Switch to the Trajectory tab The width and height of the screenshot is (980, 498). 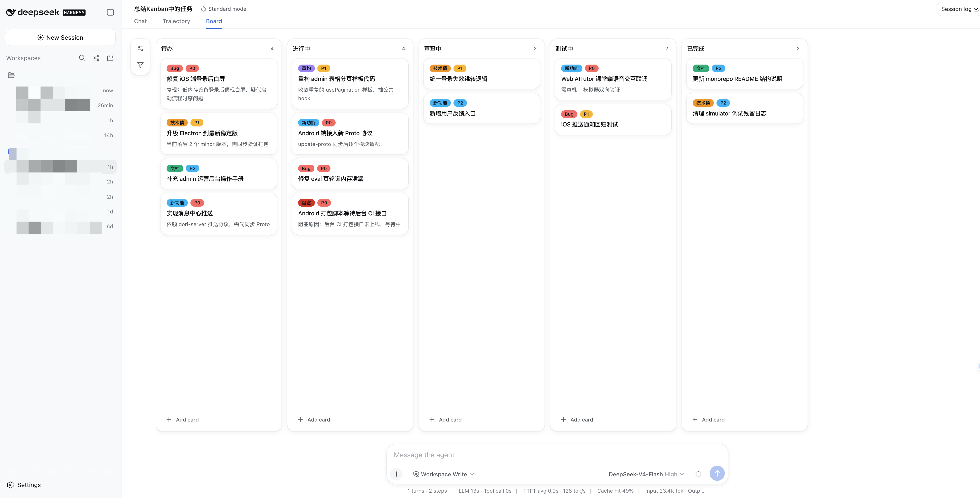pos(176,21)
